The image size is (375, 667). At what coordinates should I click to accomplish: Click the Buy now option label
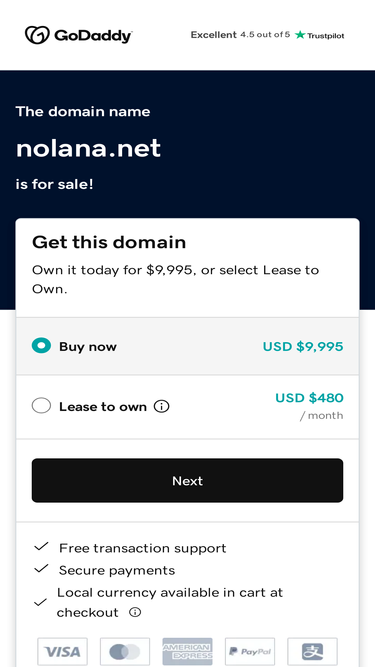coord(88,347)
